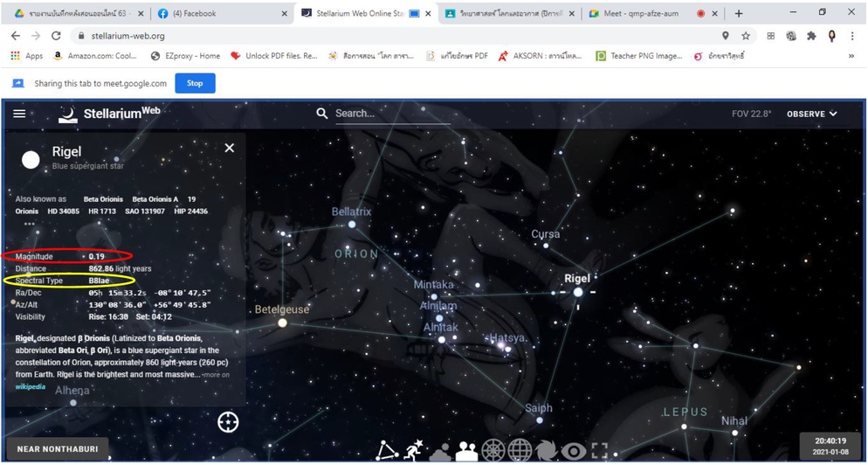The height and width of the screenshot is (465, 868).
Task: Open a new browser tab
Action: tap(739, 13)
